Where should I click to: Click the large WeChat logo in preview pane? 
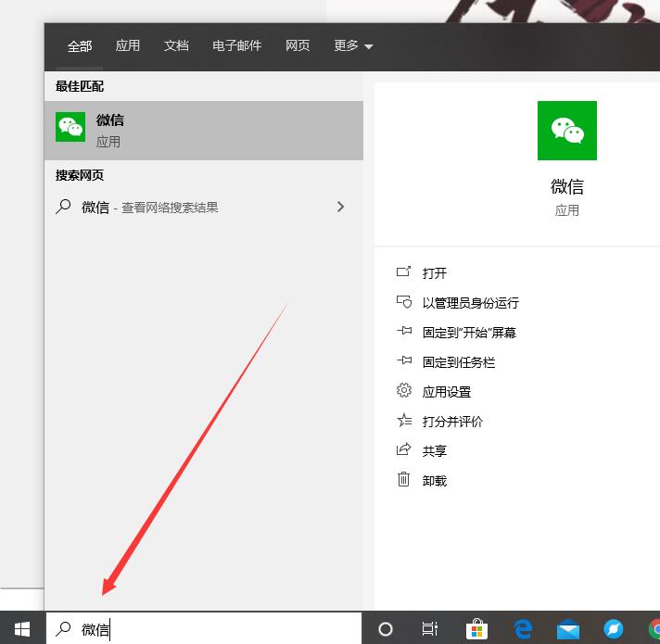pyautogui.click(x=567, y=131)
